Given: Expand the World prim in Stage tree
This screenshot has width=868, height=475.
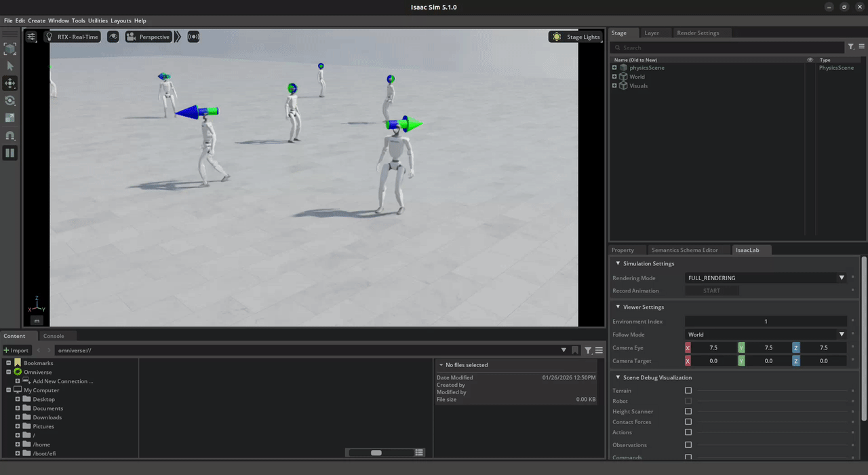Looking at the screenshot, I should click(614, 77).
